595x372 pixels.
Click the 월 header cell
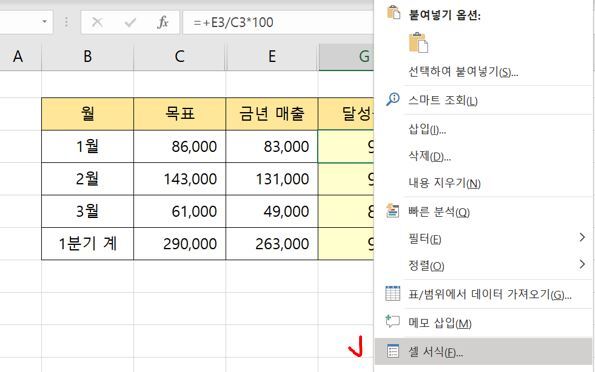coord(88,114)
